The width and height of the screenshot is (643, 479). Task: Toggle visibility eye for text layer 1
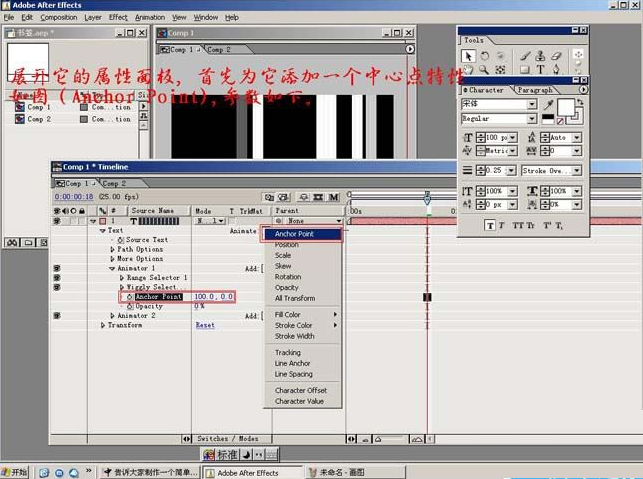[x=56, y=221]
